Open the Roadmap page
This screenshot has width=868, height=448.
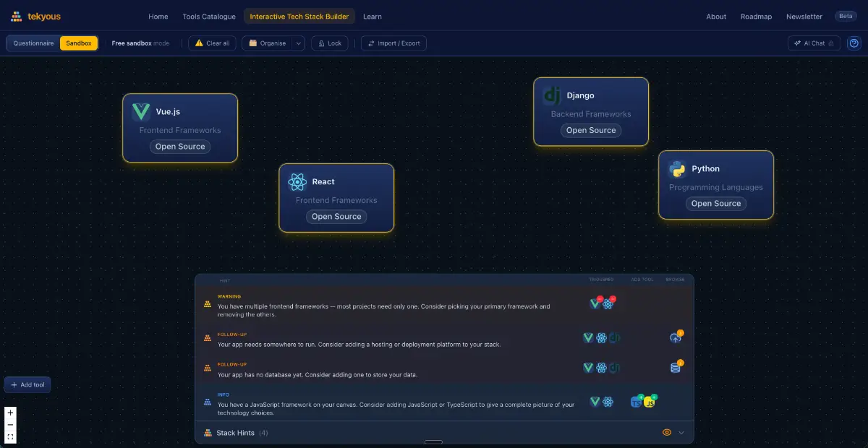(x=756, y=17)
